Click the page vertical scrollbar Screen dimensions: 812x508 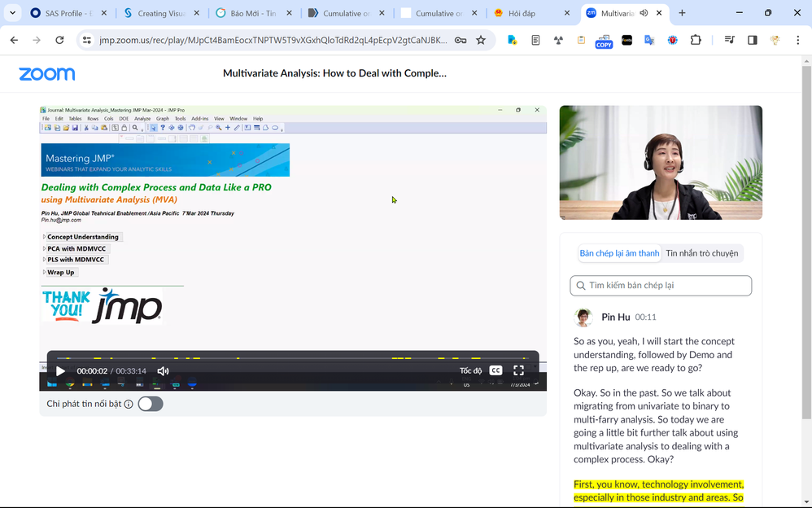click(807, 243)
